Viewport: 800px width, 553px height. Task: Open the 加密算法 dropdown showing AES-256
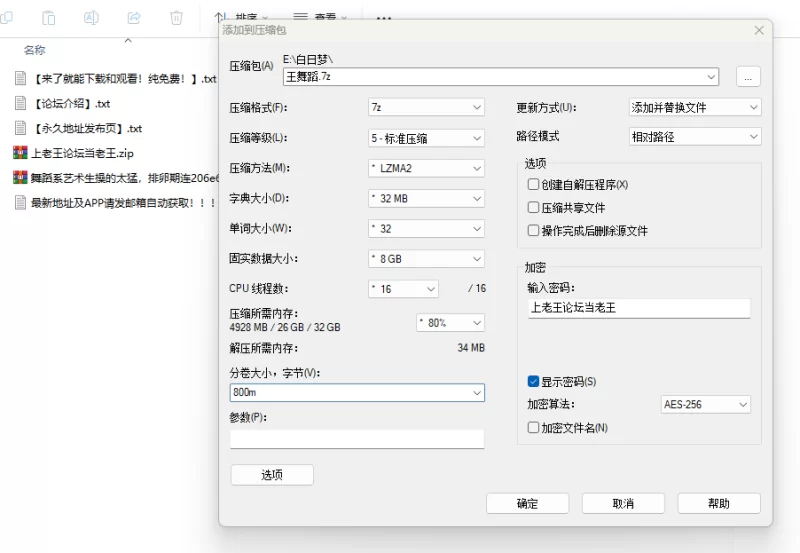tap(706, 405)
